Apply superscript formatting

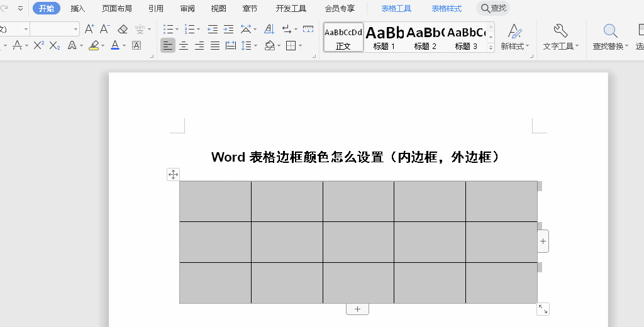(38, 45)
